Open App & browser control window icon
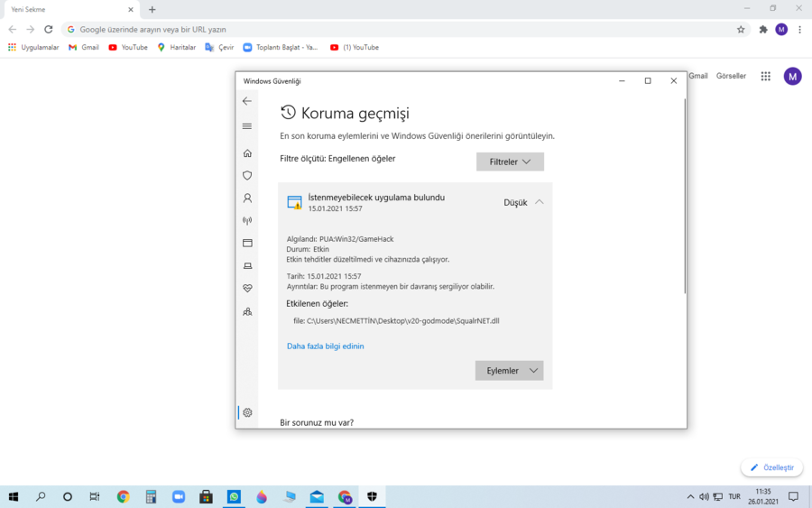The image size is (812, 508). coord(247,243)
